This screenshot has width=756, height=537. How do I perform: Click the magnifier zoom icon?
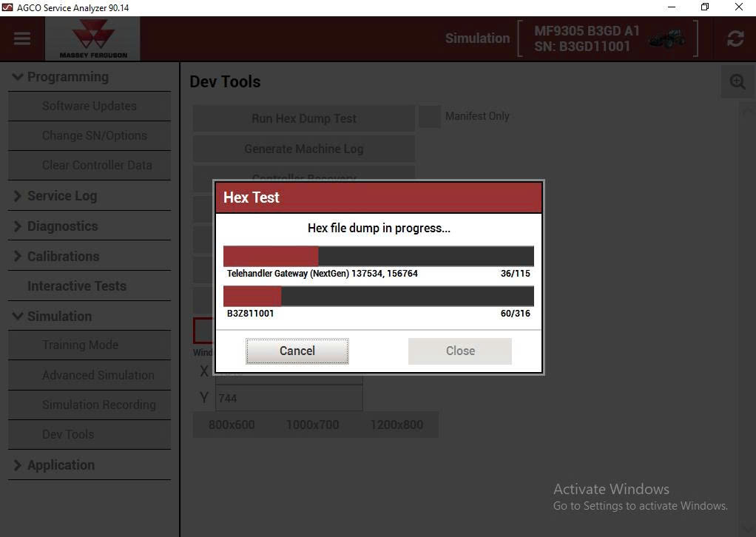click(738, 81)
